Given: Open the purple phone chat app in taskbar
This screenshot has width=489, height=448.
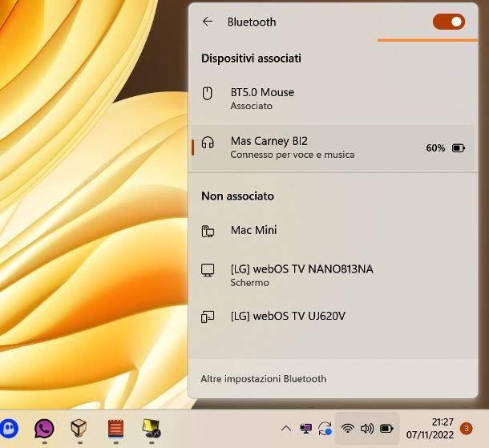Looking at the screenshot, I should [x=44, y=429].
